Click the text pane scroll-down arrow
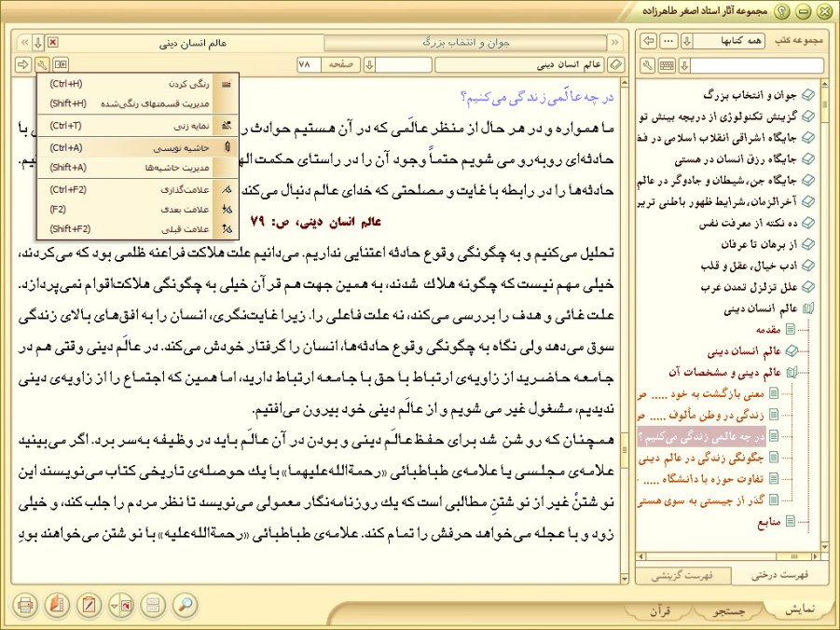 coord(624,579)
